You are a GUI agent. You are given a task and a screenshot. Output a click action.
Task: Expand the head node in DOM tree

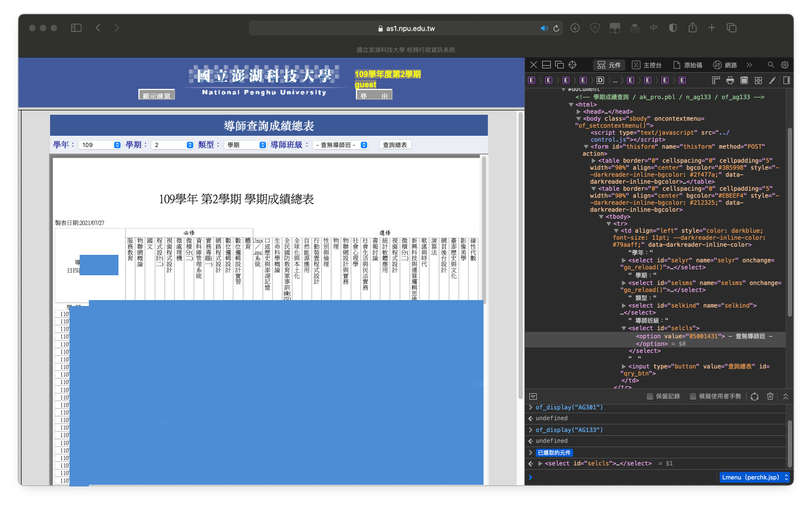(579, 112)
